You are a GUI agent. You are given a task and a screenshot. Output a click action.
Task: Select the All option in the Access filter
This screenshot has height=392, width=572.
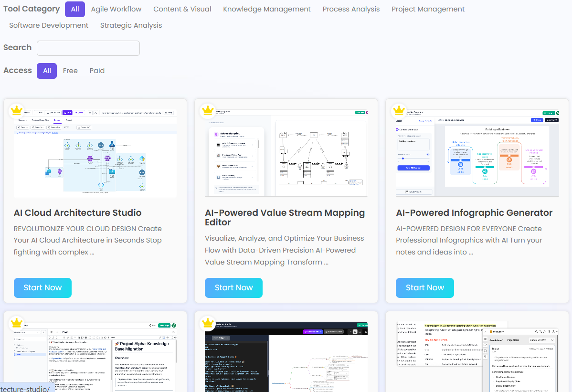[47, 71]
